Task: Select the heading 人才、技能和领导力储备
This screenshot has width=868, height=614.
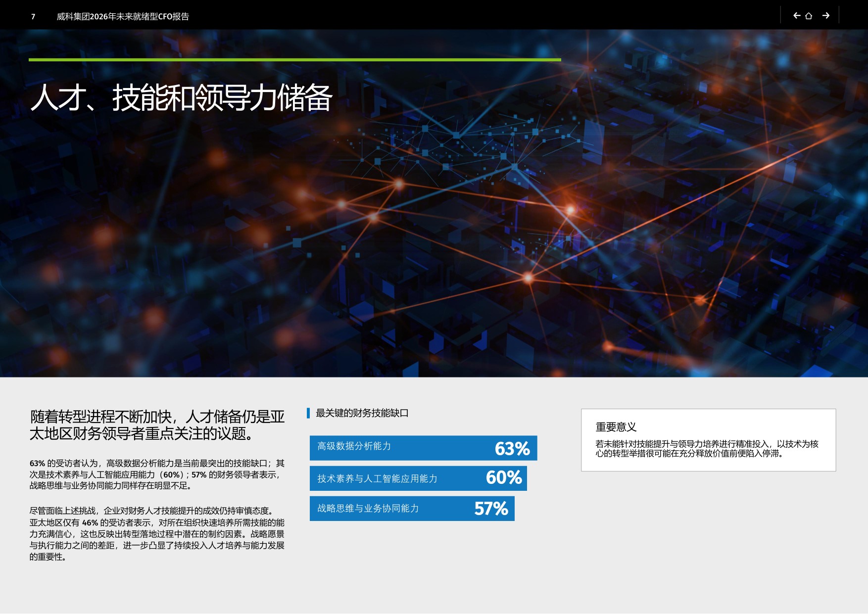Action: [181, 97]
